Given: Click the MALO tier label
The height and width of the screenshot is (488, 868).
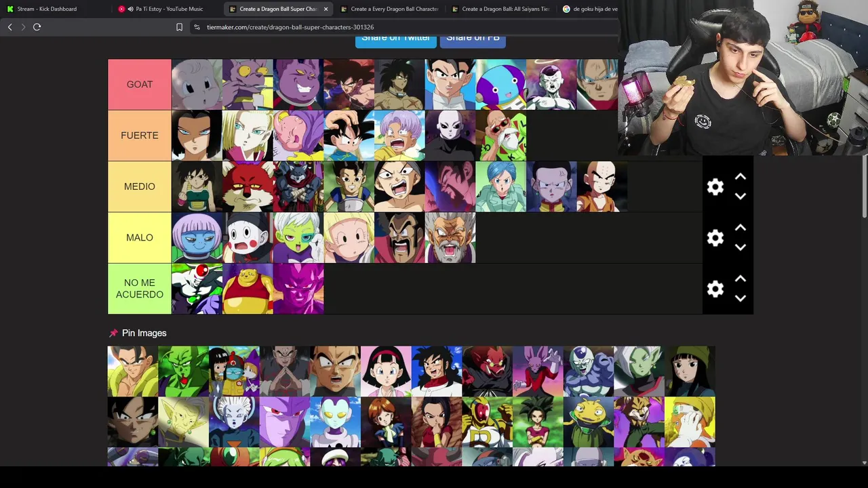Looking at the screenshot, I should pos(140,237).
